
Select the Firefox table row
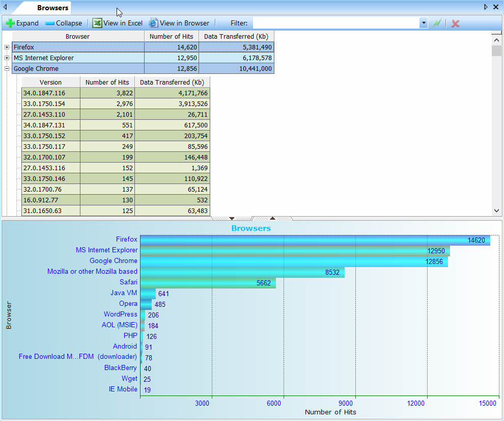(x=143, y=47)
